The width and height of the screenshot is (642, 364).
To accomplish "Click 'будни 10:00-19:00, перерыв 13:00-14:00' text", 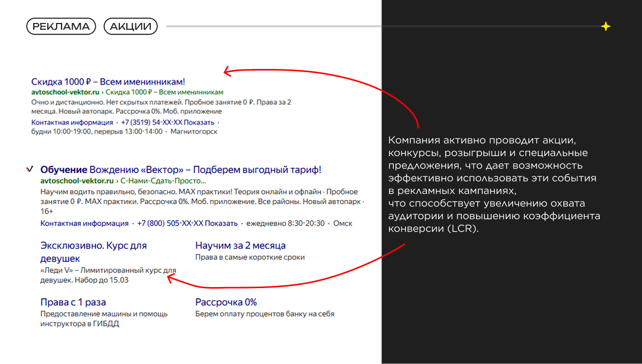I will pos(96,131).
